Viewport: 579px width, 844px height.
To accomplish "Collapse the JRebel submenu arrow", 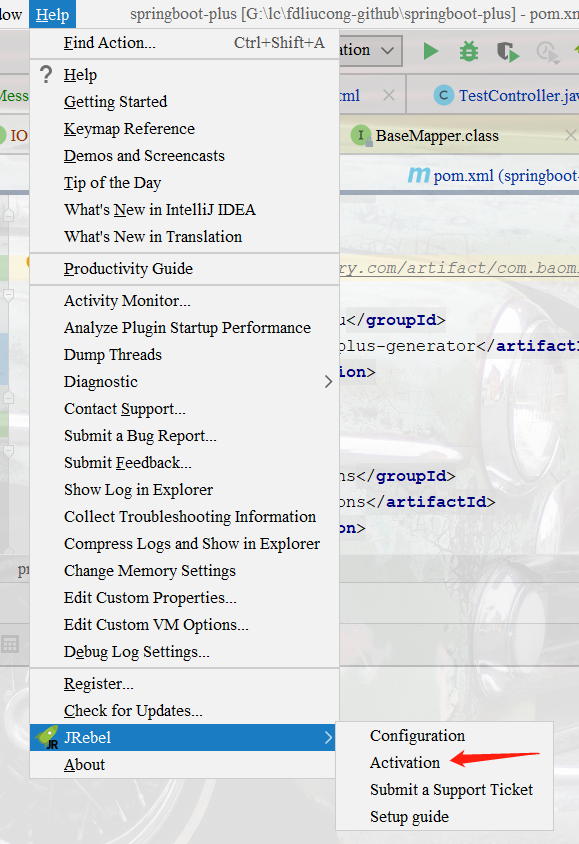I will 328,737.
